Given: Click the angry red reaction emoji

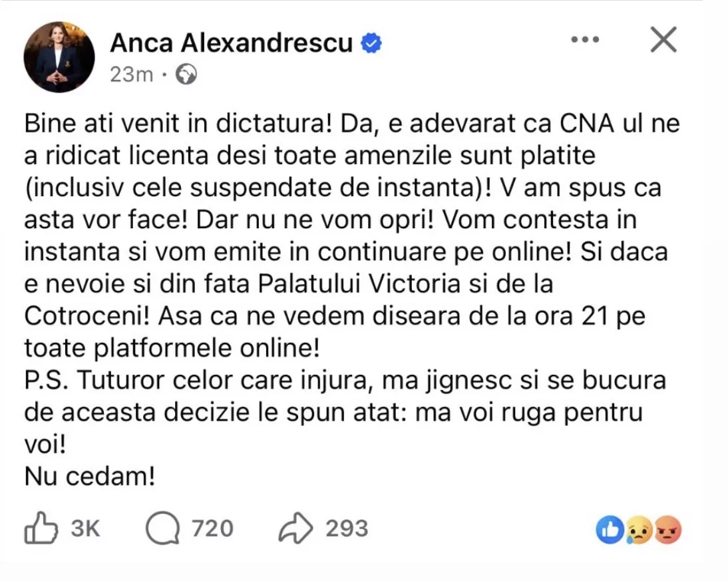Looking at the screenshot, I should coord(668,530).
